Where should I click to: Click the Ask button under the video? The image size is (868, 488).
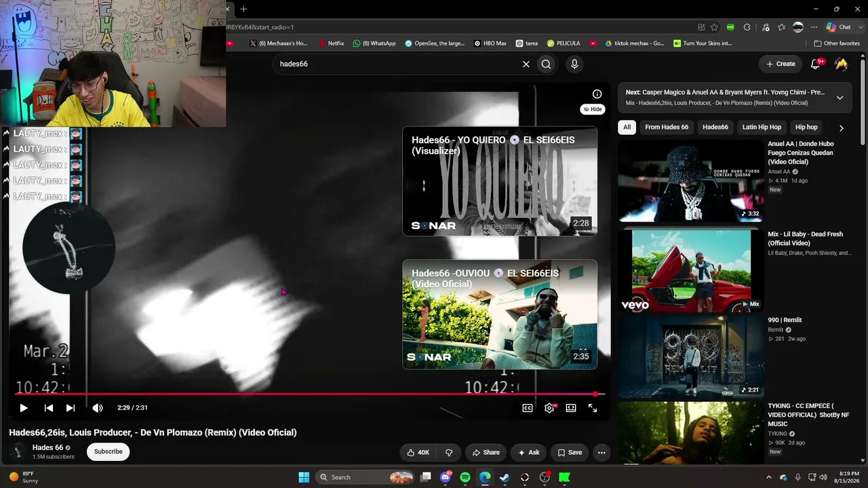[x=529, y=453]
